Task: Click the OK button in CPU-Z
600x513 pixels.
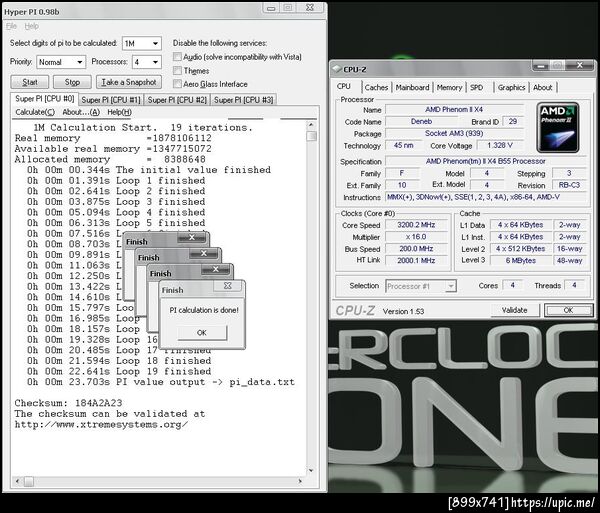Action: (x=568, y=310)
